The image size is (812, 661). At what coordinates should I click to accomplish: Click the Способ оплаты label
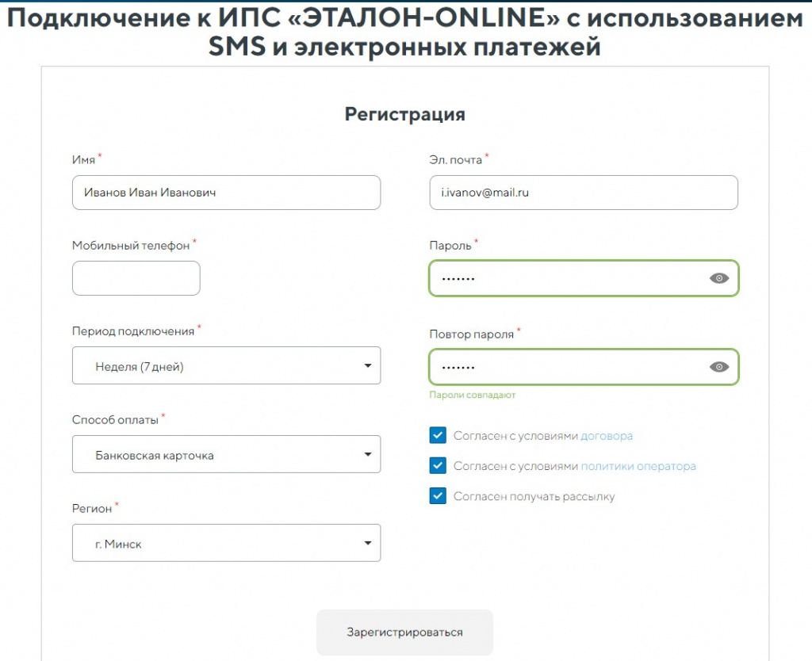pyautogui.click(x=115, y=420)
